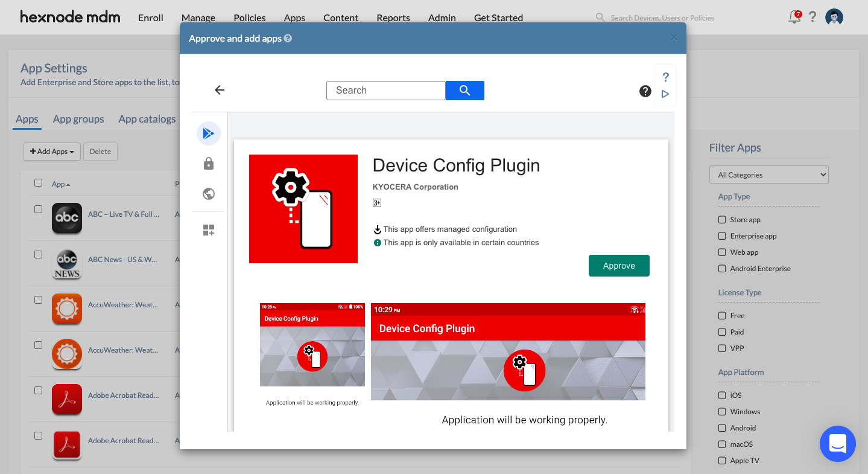Open the chat support bubble
The width and height of the screenshot is (868, 474).
[x=838, y=444]
